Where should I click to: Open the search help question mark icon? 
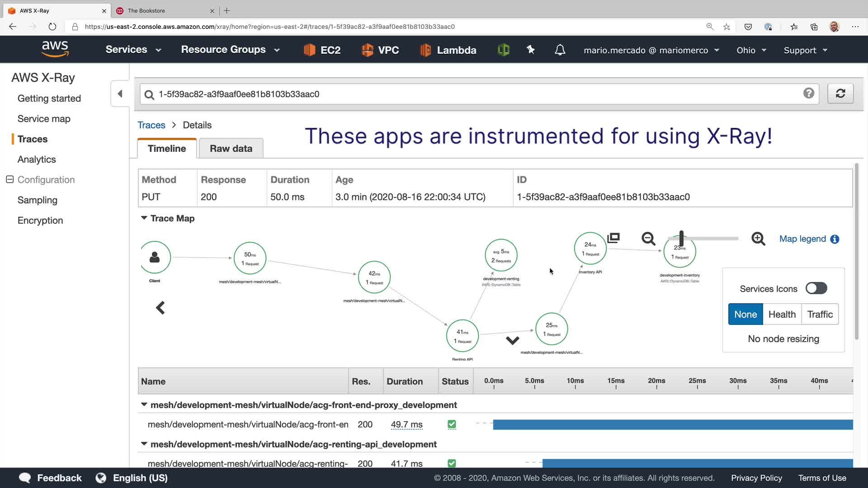coord(809,93)
